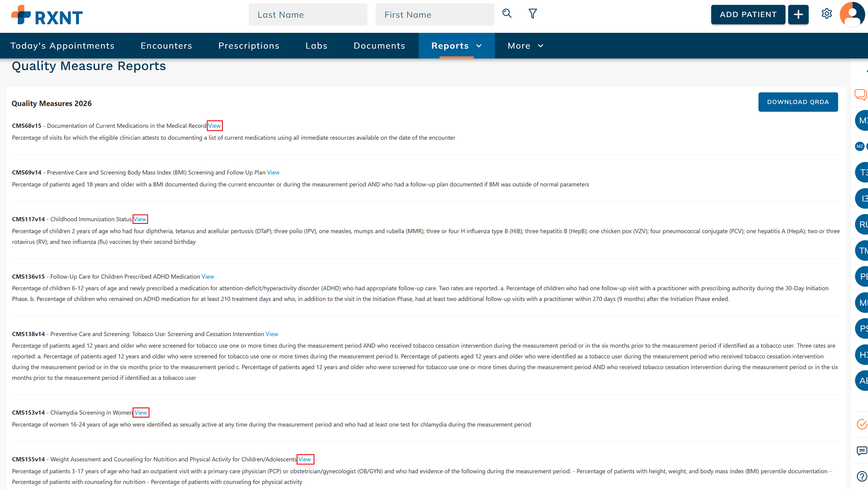Screen dimensions: 868x489
Task: Click the T3 avatar in the sidebar
Action: coord(862,172)
